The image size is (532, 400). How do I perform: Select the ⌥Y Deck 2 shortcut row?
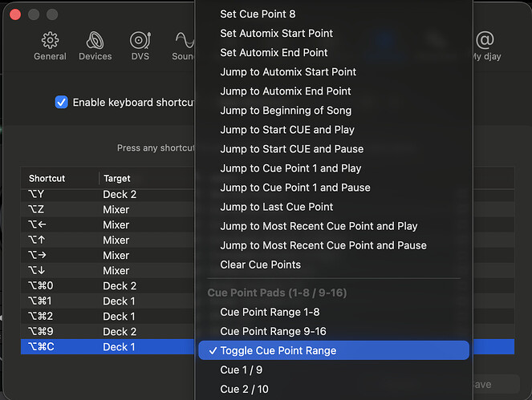(108, 194)
